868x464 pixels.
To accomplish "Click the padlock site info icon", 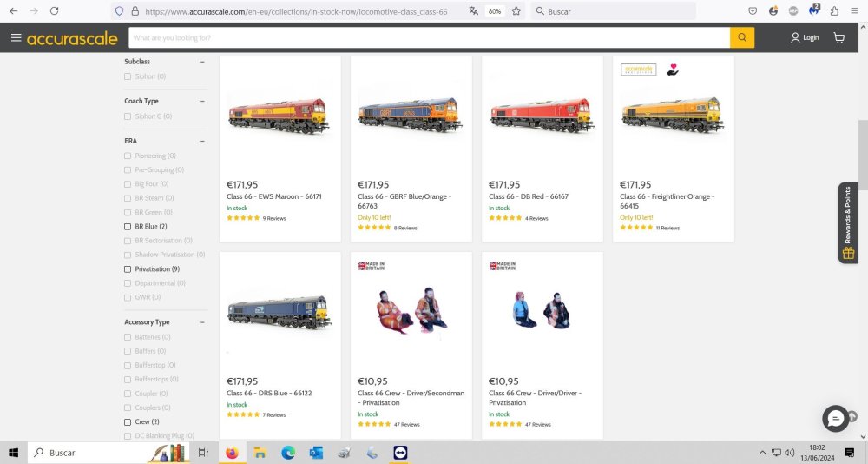I will (x=135, y=11).
